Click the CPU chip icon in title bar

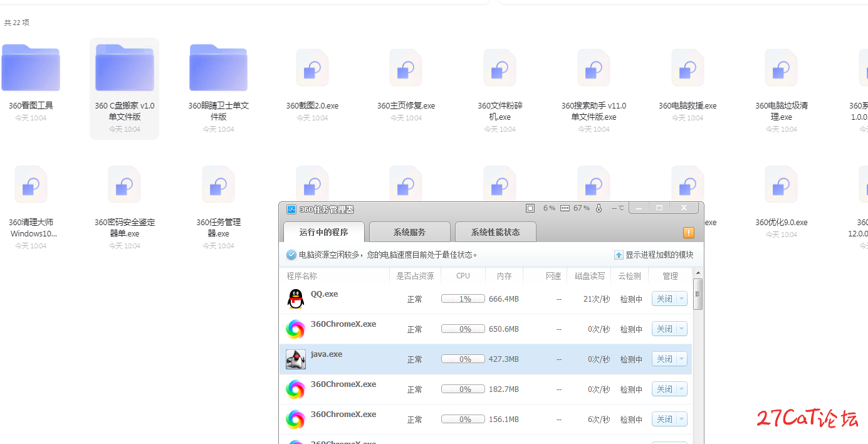pos(530,208)
